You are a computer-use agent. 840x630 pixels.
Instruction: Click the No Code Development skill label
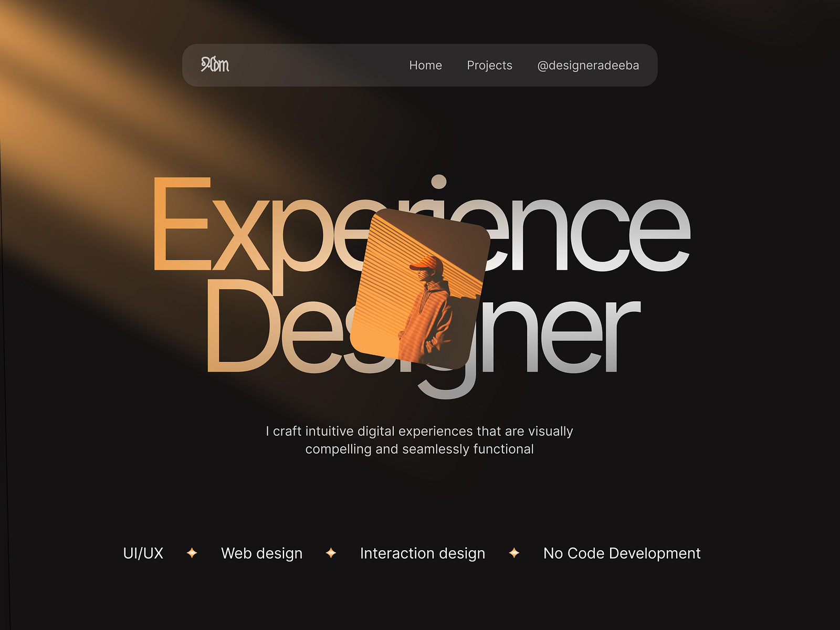click(622, 553)
